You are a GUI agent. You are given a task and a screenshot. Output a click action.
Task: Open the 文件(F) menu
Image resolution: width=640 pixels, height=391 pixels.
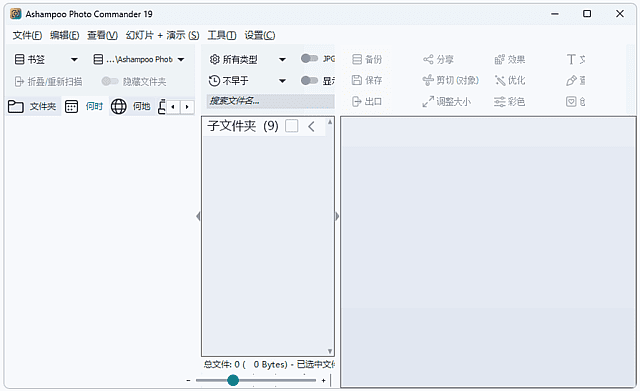tap(27, 36)
